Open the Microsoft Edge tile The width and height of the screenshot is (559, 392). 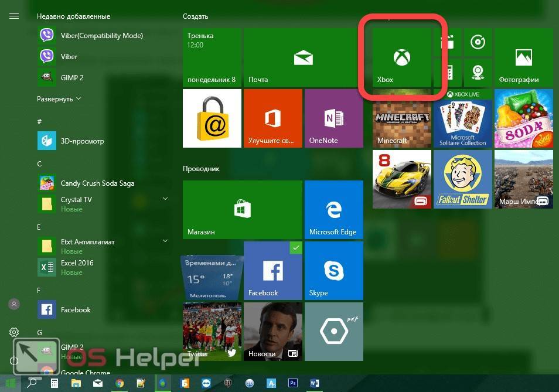[333, 210]
